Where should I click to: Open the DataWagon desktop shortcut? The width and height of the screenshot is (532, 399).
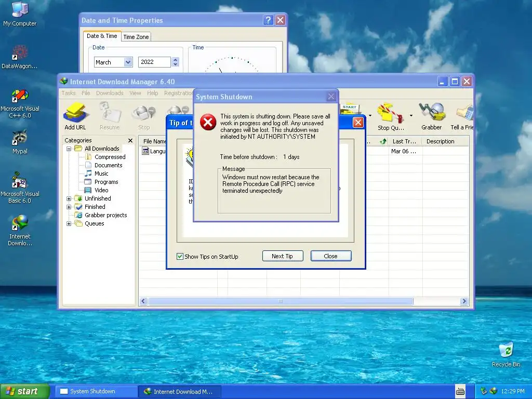(20, 57)
